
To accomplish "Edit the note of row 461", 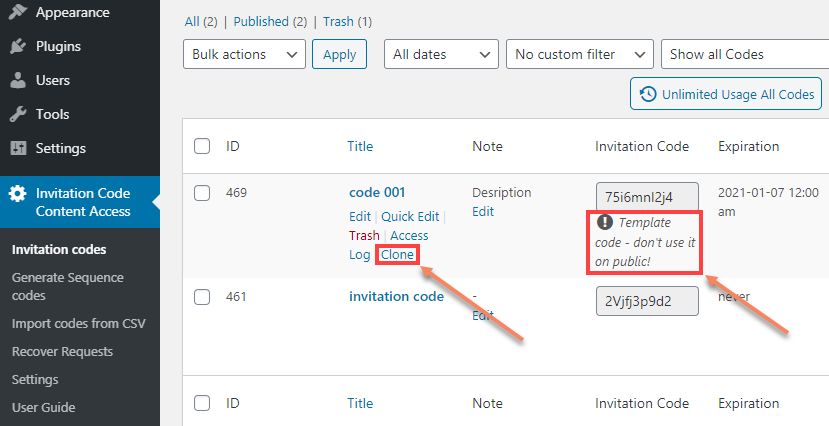I will tap(483, 315).
